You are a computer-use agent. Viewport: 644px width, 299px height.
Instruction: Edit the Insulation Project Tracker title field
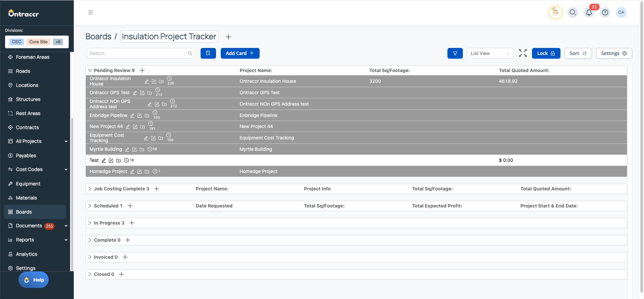click(x=169, y=37)
